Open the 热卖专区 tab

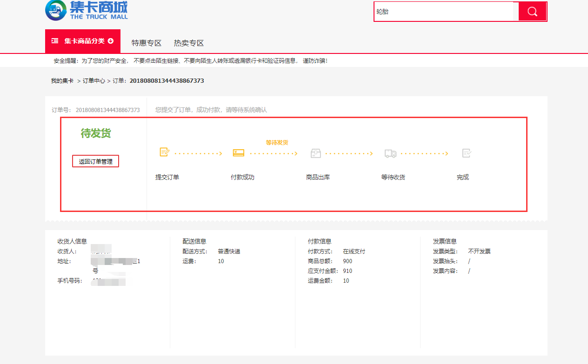(x=189, y=43)
